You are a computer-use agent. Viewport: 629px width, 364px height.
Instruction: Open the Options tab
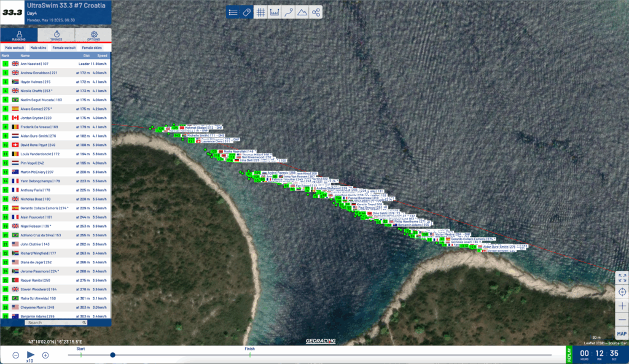point(93,35)
